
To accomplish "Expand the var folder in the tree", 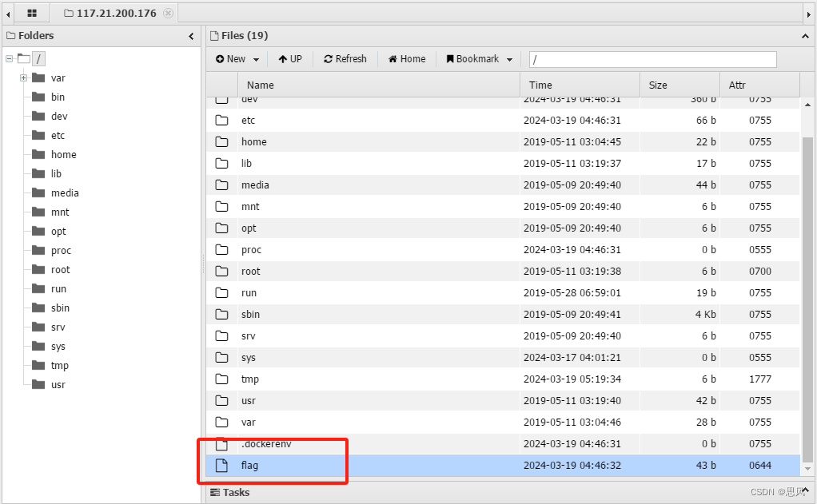I will pos(23,77).
